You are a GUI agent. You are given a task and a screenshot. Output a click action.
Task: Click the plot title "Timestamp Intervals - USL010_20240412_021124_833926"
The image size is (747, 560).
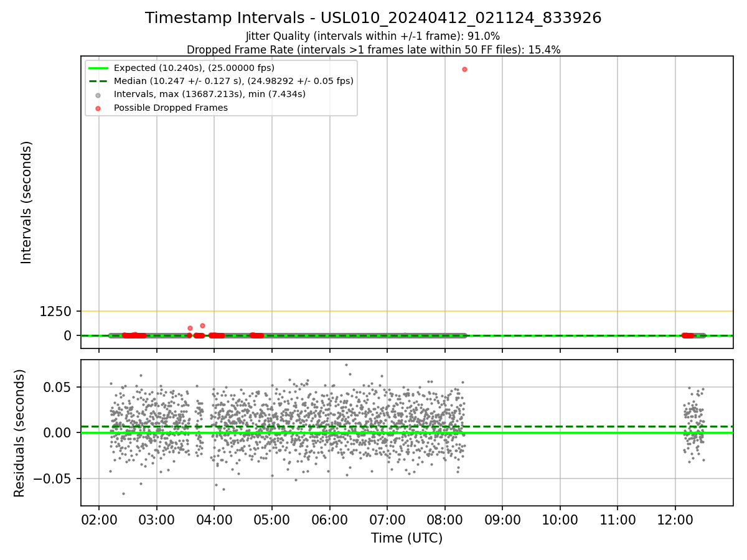coord(374,18)
